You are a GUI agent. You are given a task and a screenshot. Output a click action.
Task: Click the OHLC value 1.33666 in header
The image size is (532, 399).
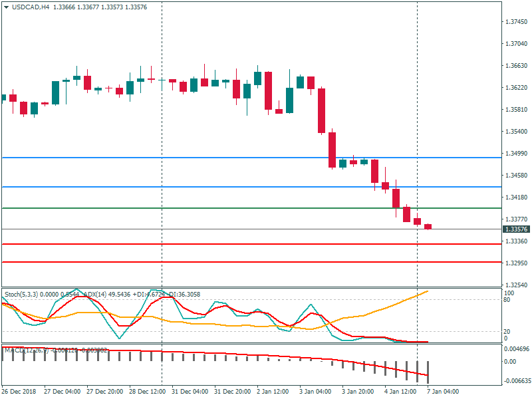pyautogui.click(x=64, y=7)
